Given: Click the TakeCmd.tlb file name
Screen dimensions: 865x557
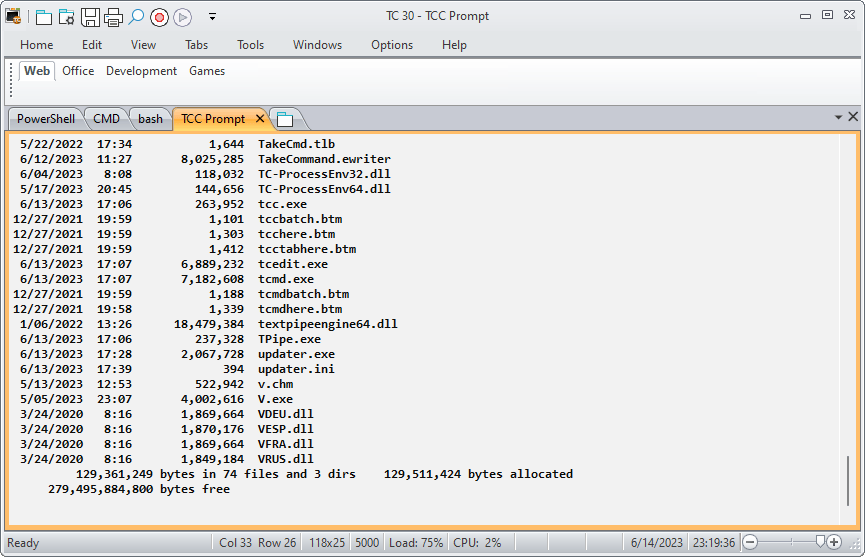Looking at the screenshot, I should click(296, 144).
